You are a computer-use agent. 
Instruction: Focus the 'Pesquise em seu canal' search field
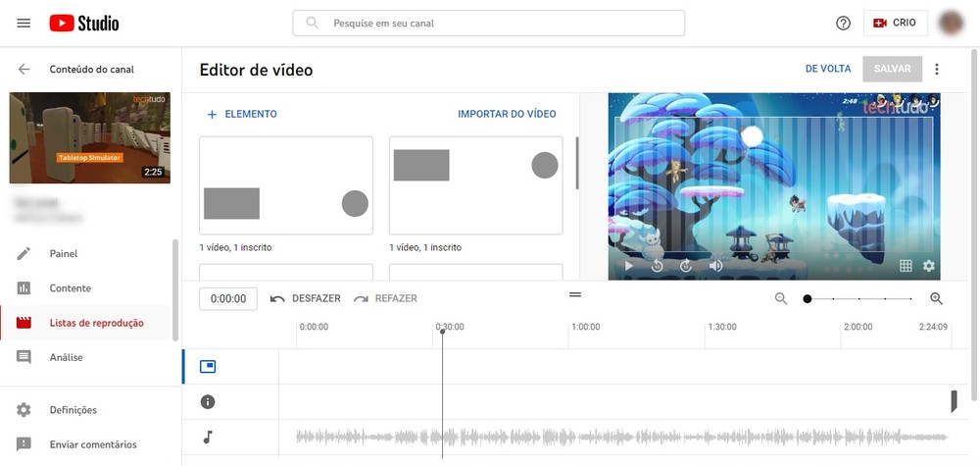489,24
